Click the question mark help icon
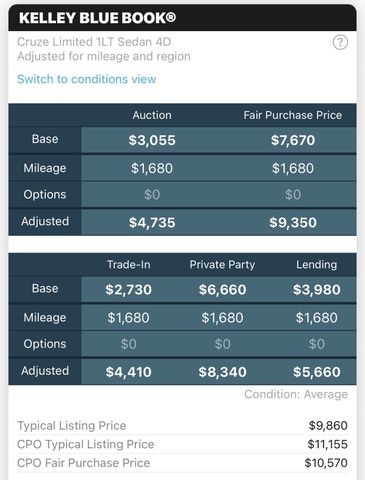Screen dimensions: 365x480 (340, 43)
